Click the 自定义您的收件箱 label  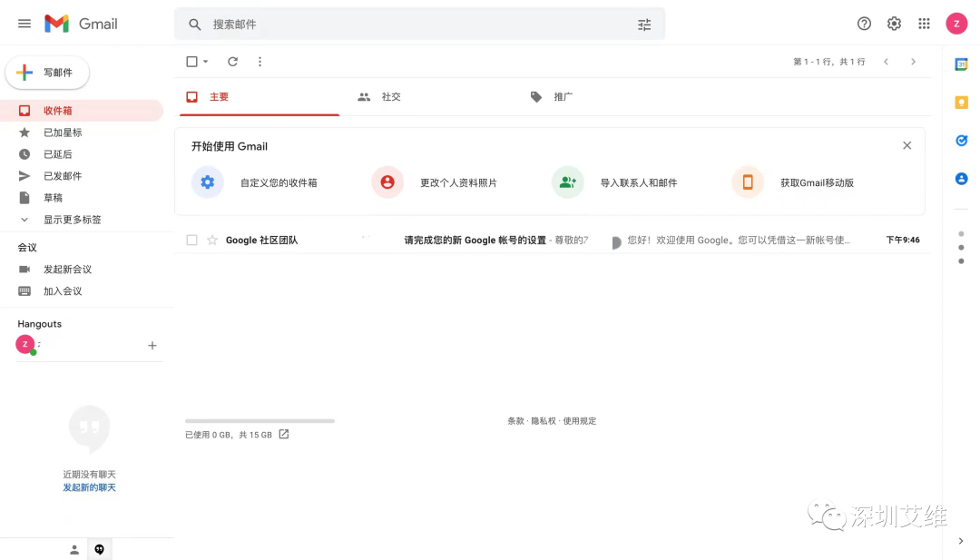pos(279,182)
